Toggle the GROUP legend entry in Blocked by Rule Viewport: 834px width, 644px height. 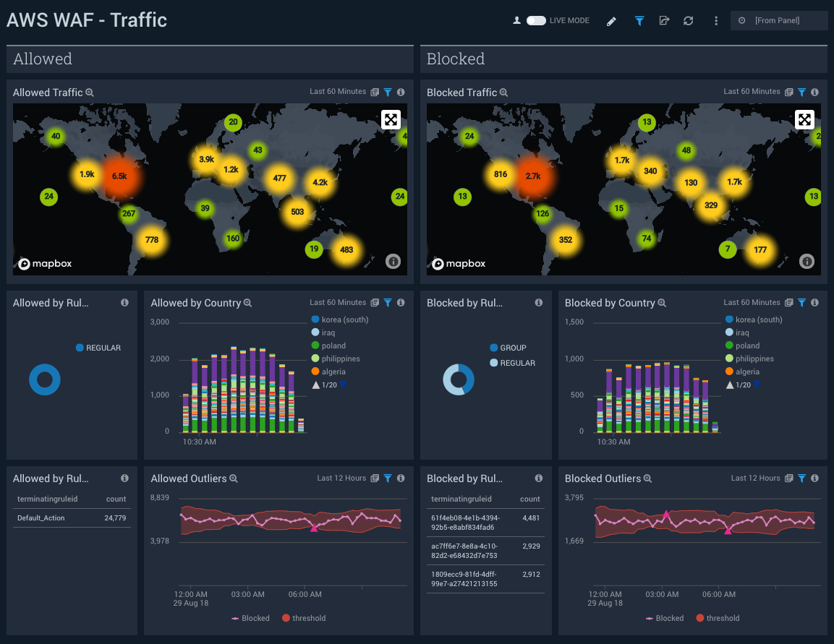point(513,348)
